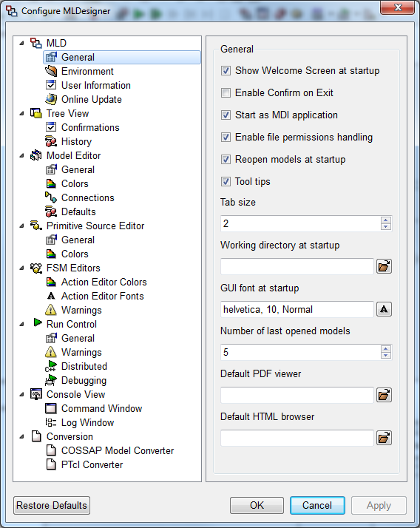Open folder browser for working directory

[x=384, y=266]
